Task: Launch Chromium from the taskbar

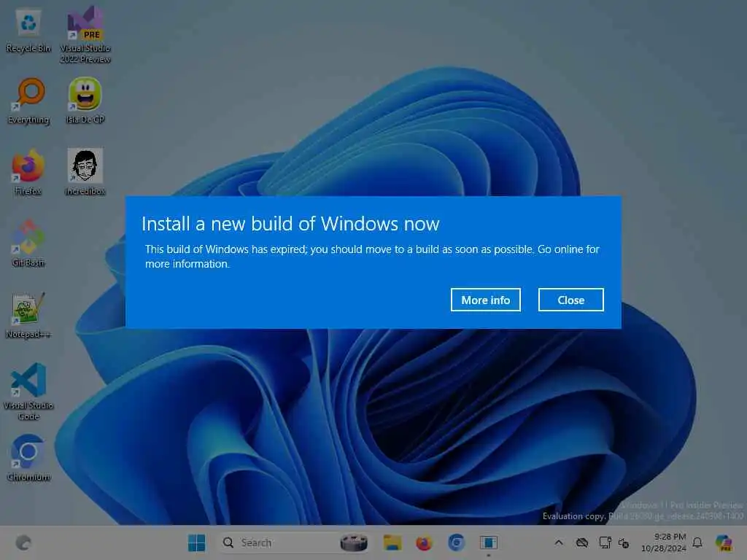Action: coord(456,542)
